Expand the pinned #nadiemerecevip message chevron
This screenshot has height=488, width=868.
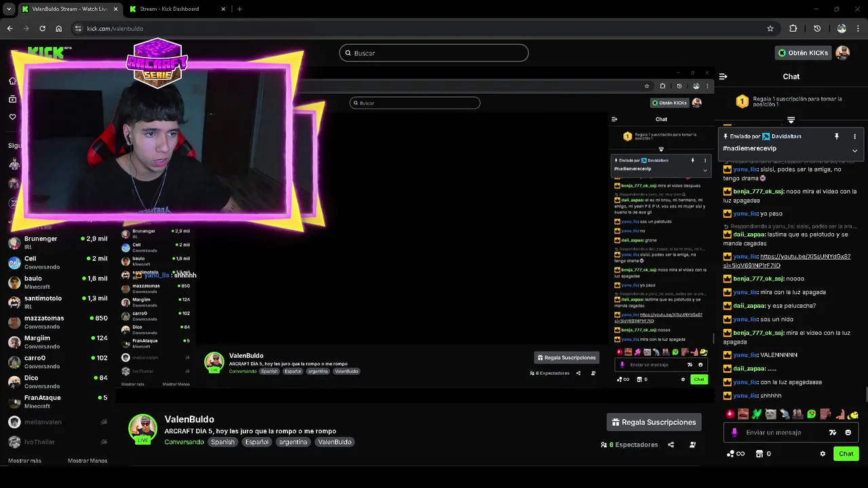pyautogui.click(x=854, y=150)
